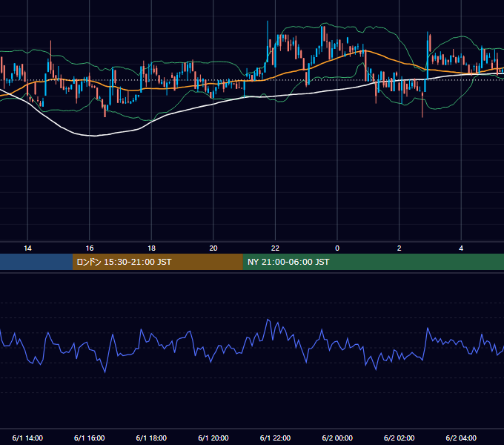Click the blue session bar before ロンドン
The image size is (504, 445).
36,262
